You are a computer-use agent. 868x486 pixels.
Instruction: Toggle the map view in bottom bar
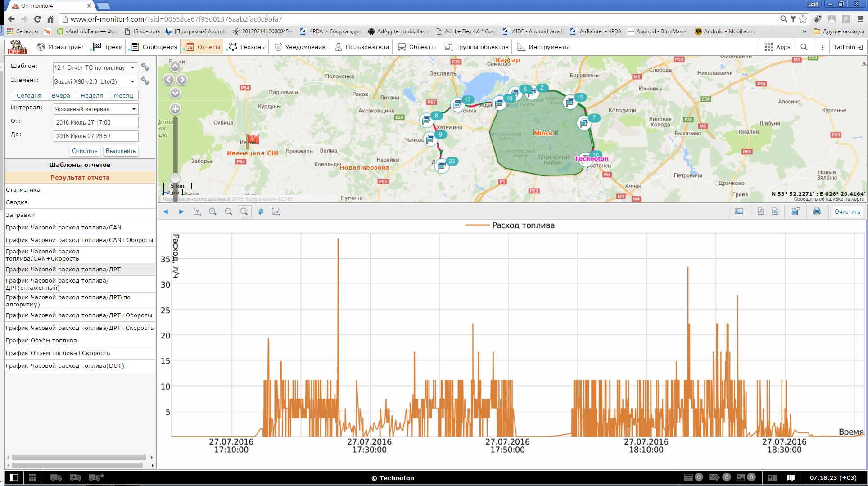click(x=791, y=477)
